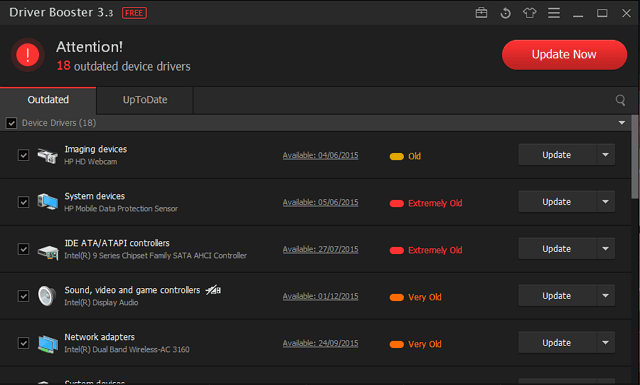Open the Available: 05/06/2015 link

click(320, 203)
